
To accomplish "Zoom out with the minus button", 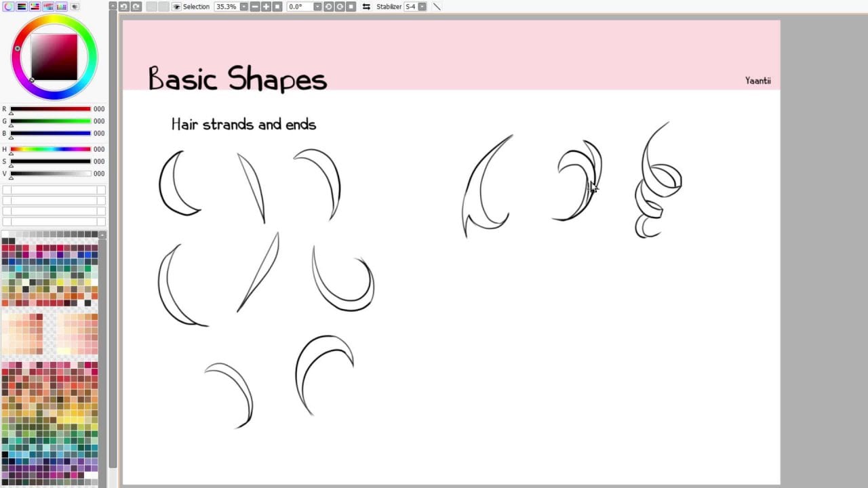I will tap(255, 7).
